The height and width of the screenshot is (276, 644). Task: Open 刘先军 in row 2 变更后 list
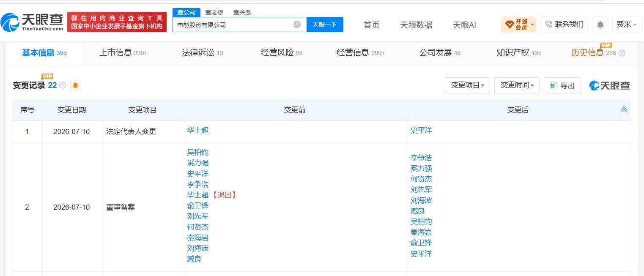click(x=421, y=189)
